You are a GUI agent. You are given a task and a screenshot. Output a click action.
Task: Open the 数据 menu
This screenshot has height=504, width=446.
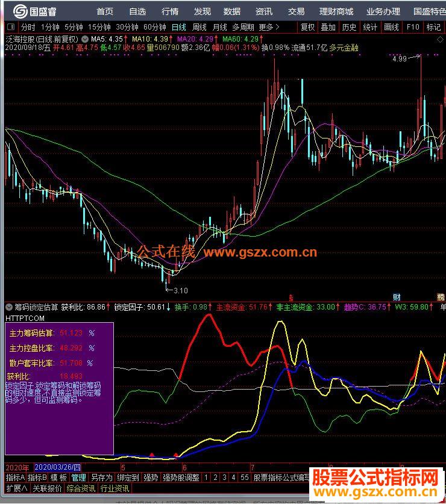[232, 12]
